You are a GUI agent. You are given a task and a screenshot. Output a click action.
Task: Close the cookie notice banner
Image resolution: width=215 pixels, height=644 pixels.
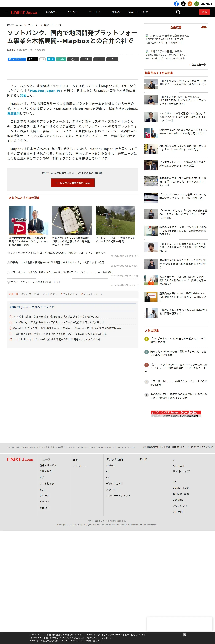click(185, 635)
